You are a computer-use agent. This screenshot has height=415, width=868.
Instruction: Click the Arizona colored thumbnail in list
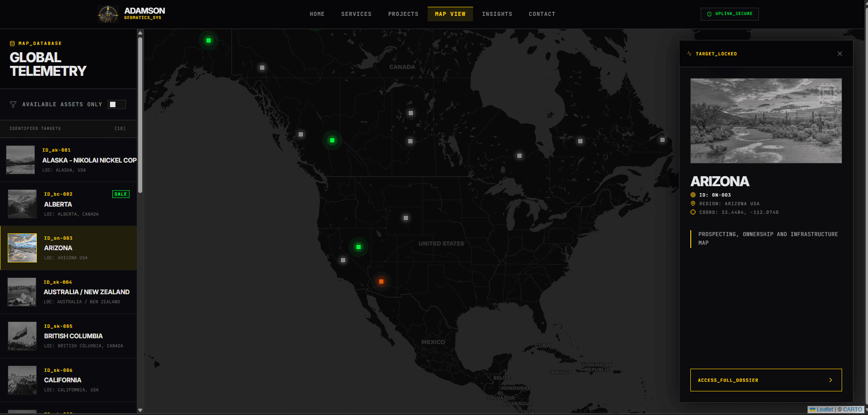[x=22, y=248]
